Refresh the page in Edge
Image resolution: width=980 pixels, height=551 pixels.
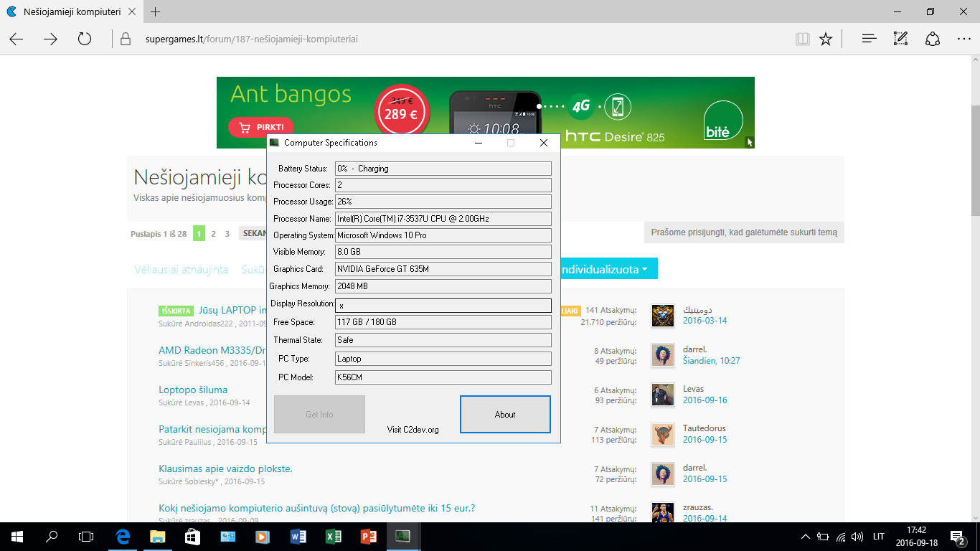pos(85,39)
